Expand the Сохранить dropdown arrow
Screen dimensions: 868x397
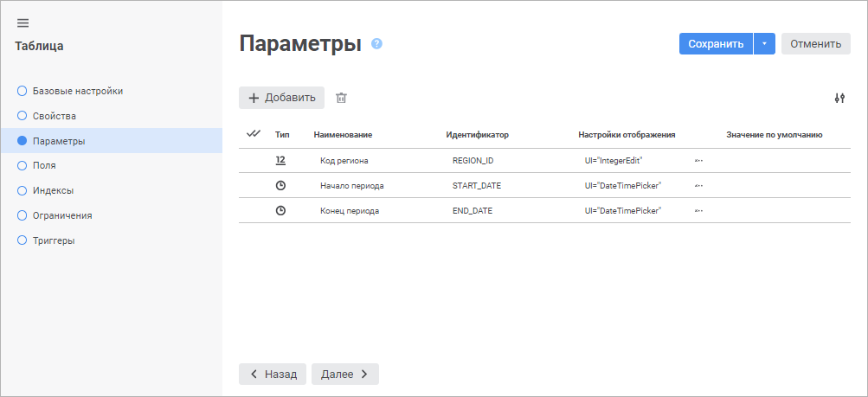(764, 44)
